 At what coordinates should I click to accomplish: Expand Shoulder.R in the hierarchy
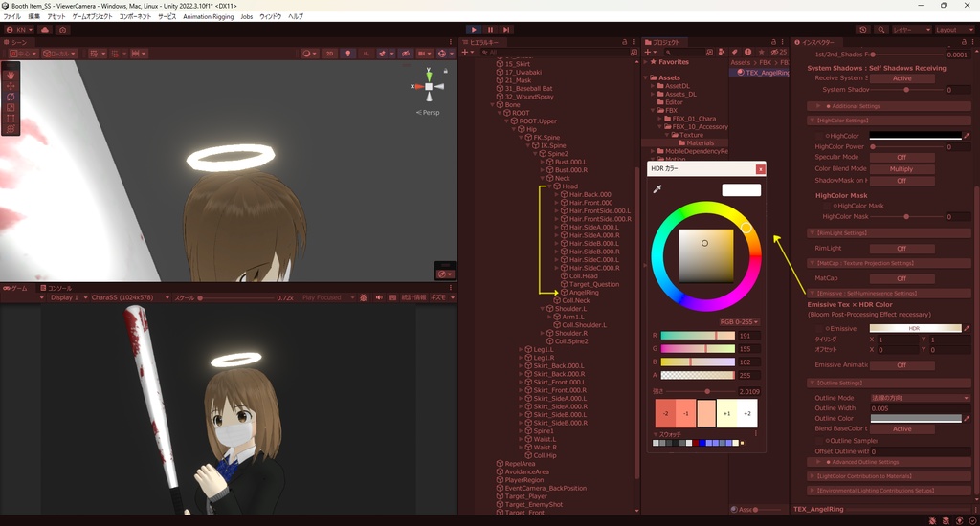(x=543, y=333)
